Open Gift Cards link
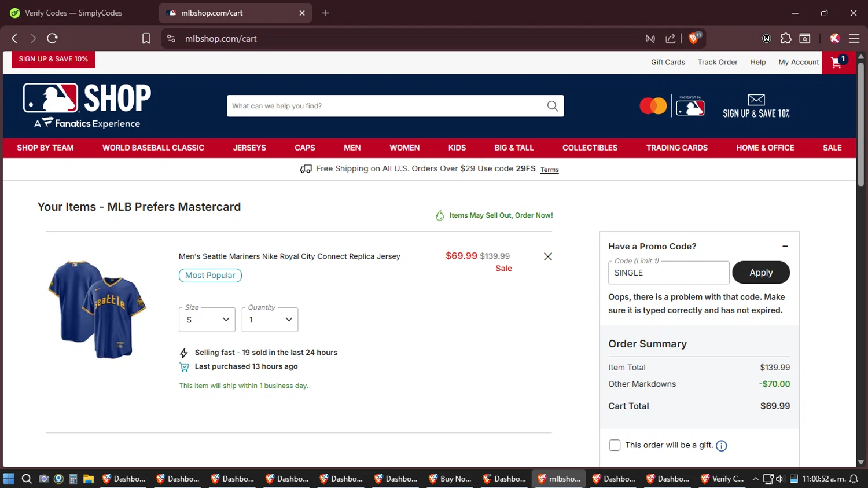868x488 pixels. pos(668,62)
